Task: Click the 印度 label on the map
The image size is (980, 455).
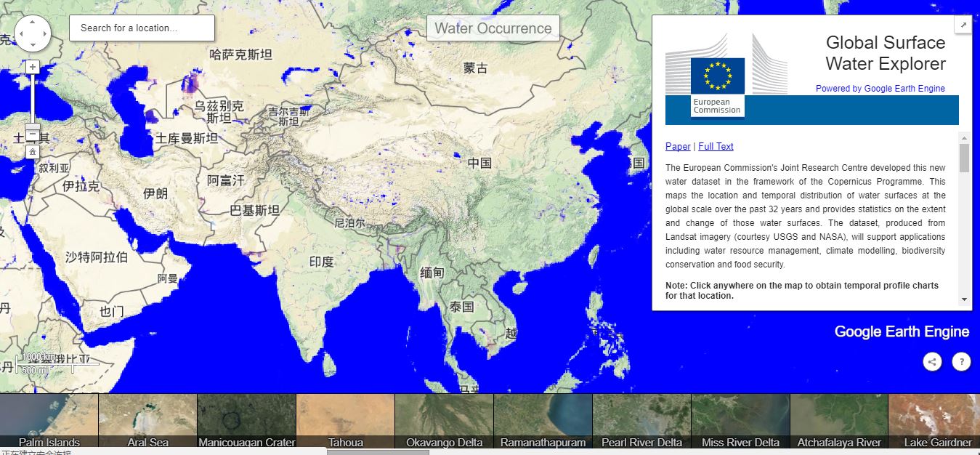Action: click(321, 262)
